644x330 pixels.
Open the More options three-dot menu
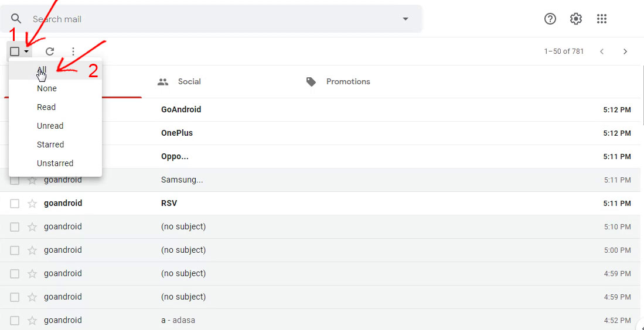click(73, 51)
